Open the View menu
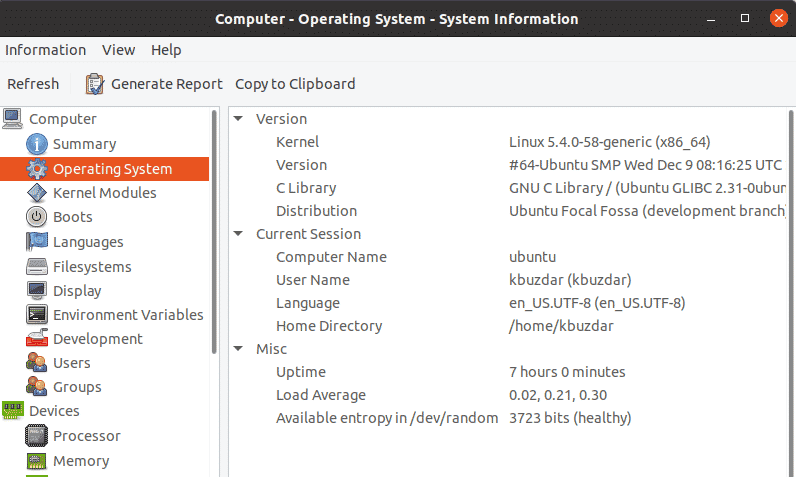796x477 pixels. pos(118,50)
